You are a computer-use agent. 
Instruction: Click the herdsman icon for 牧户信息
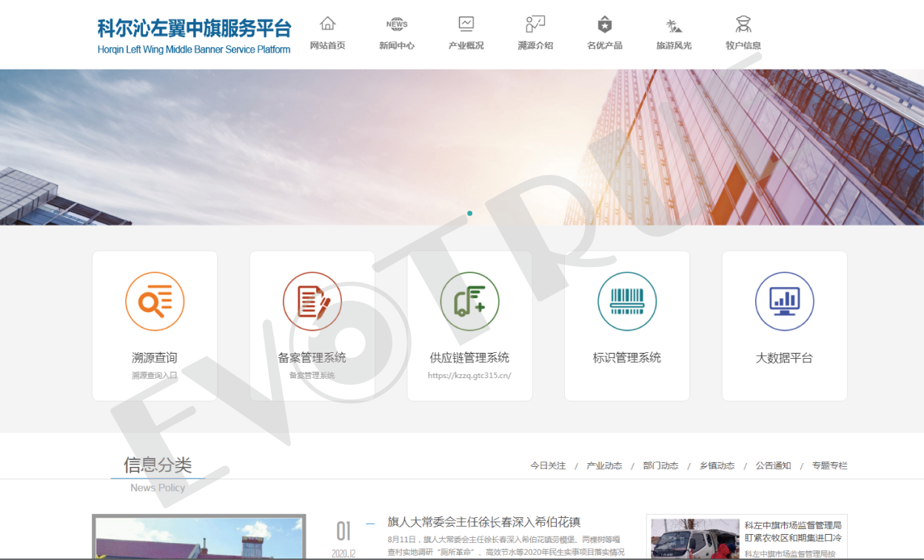743,24
